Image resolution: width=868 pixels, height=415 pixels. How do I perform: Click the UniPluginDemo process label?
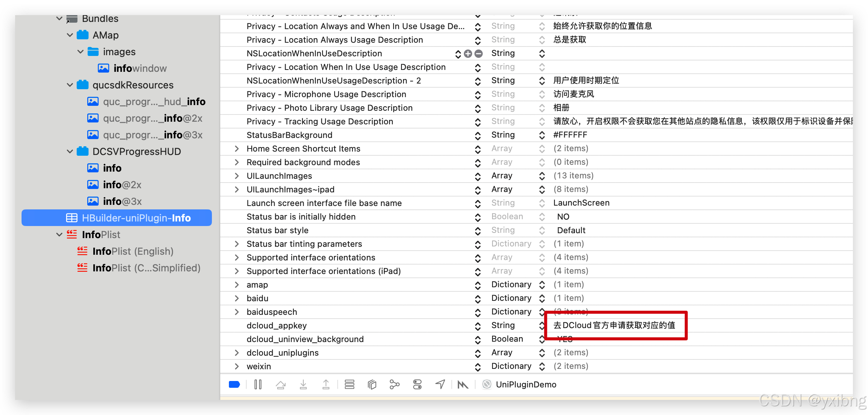(526, 384)
